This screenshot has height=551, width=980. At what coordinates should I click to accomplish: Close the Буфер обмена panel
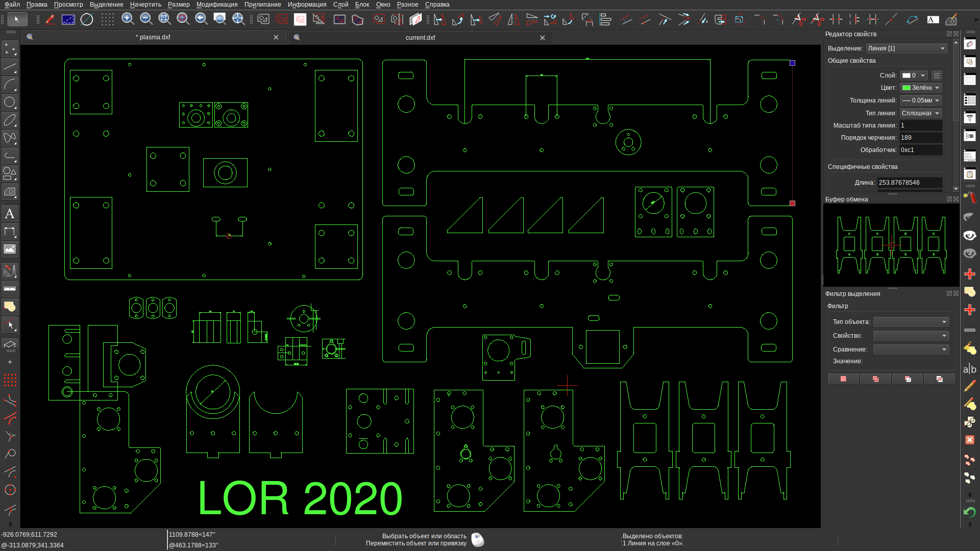point(956,199)
